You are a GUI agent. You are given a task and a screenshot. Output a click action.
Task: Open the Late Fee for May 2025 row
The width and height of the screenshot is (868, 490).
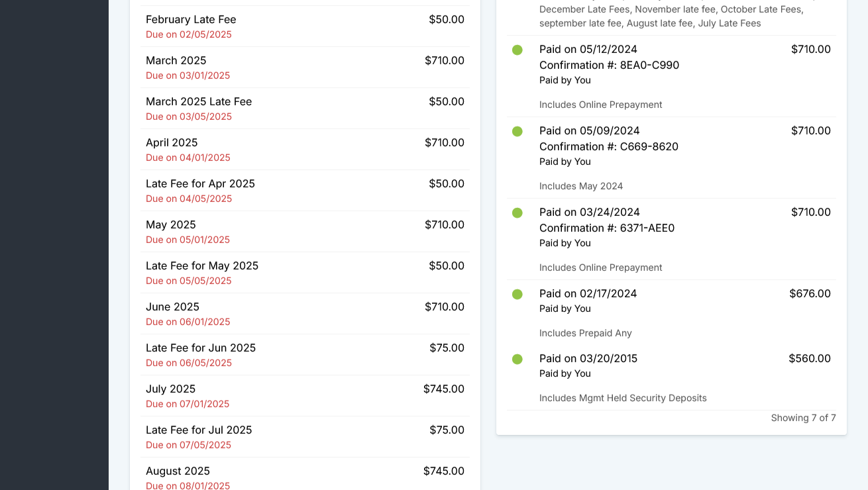click(x=305, y=273)
